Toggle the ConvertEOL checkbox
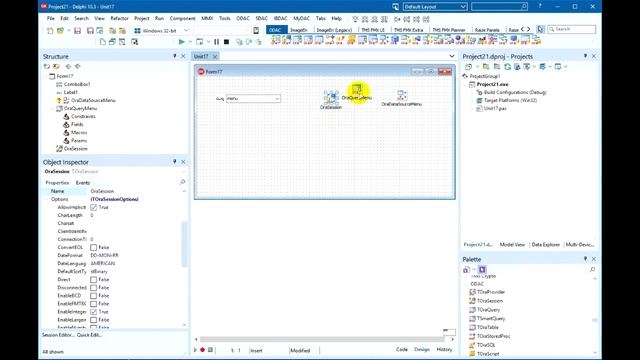The image size is (640, 360). 93,247
